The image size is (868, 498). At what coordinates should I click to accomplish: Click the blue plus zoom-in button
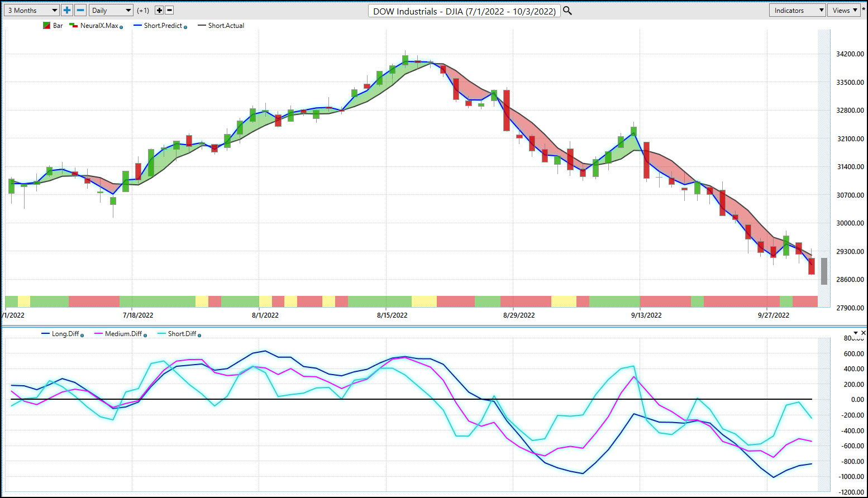click(x=67, y=10)
